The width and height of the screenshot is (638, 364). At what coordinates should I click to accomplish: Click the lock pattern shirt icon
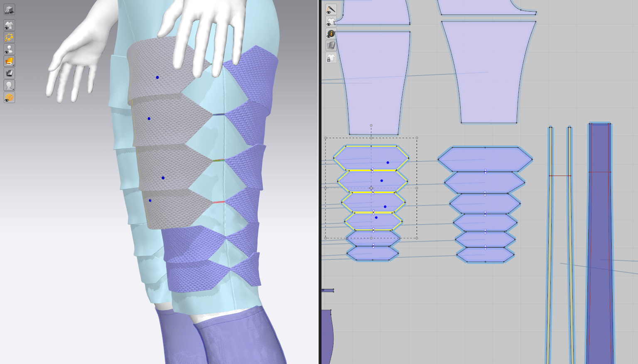331,58
